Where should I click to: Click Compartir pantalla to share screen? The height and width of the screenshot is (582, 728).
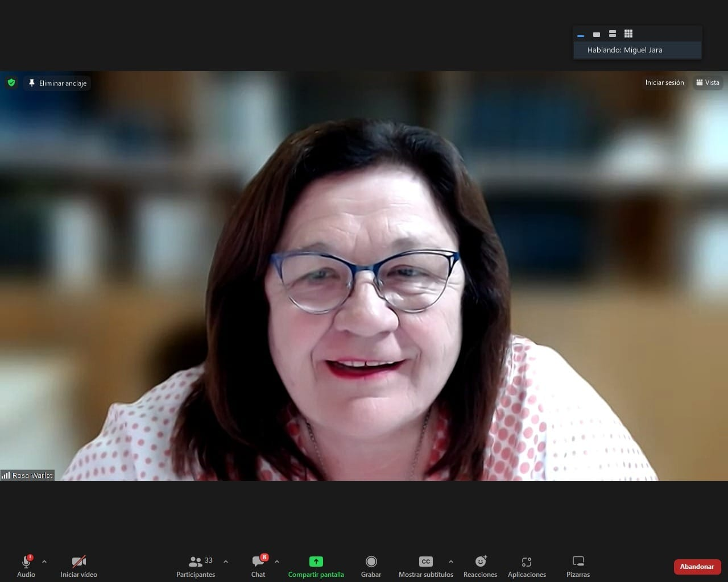(x=316, y=566)
